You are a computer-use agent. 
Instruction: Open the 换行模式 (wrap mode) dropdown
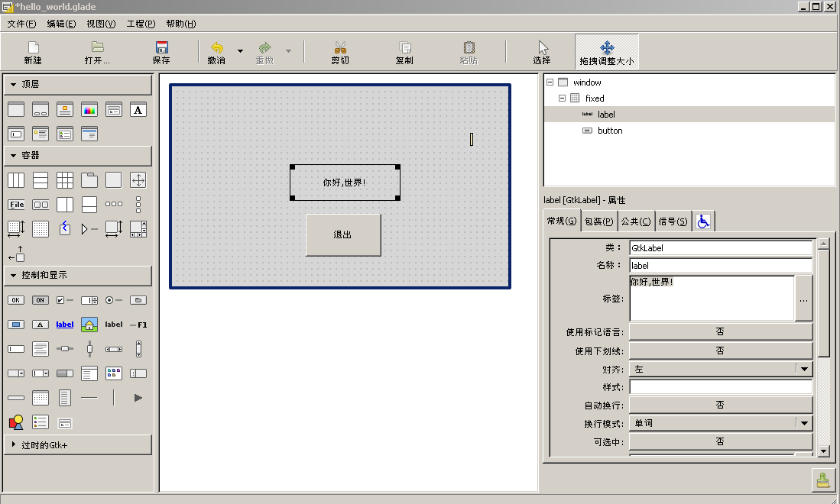coord(720,423)
